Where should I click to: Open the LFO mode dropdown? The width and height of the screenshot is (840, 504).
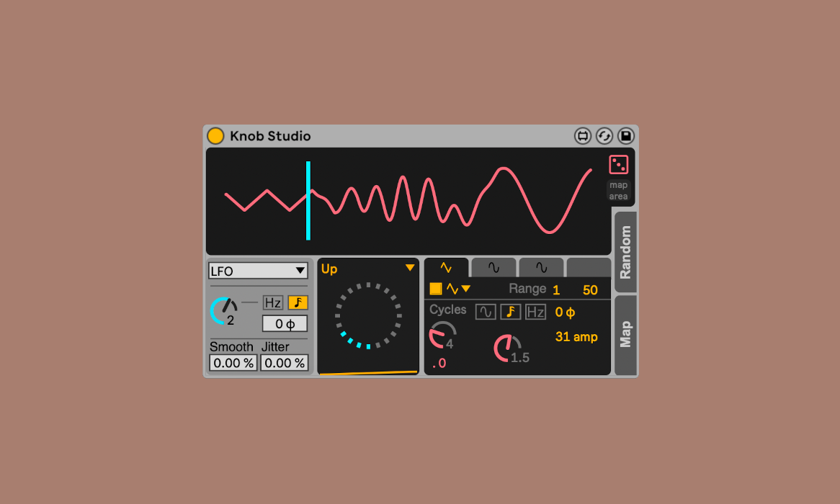tap(259, 271)
